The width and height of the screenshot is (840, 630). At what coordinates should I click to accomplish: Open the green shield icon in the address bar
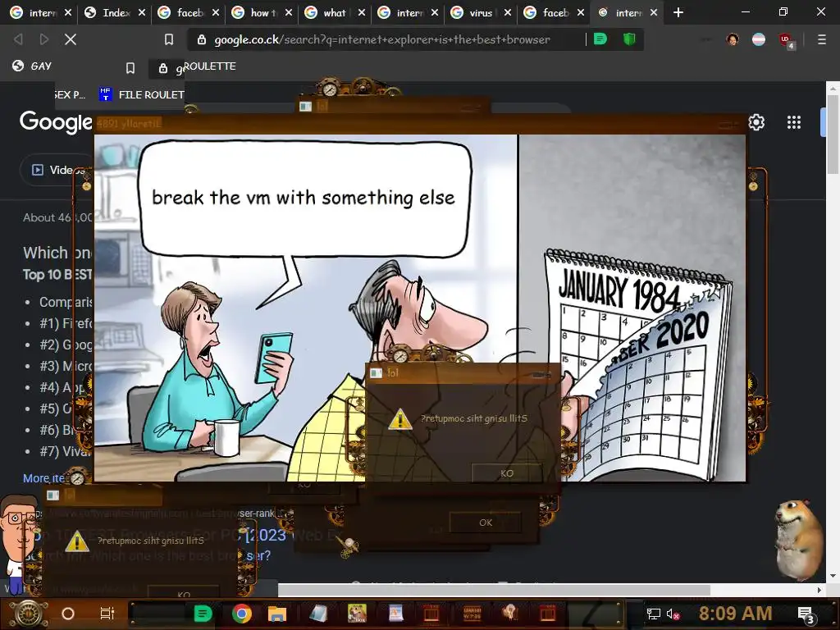[629, 39]
